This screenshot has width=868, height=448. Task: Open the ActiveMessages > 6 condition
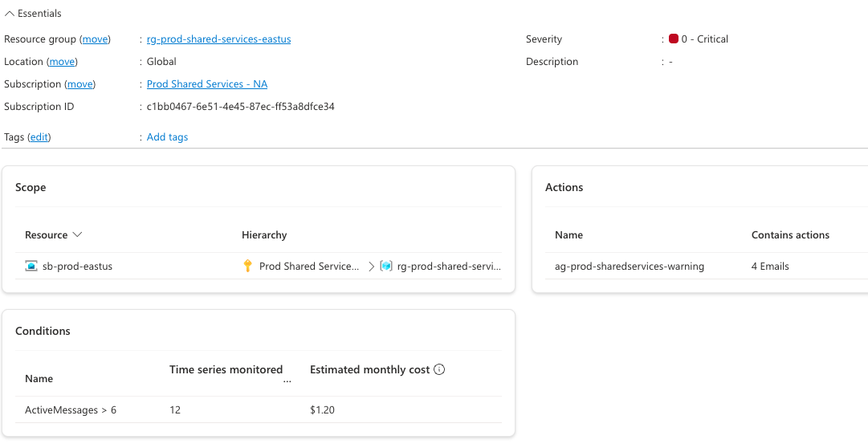(71, 409)
